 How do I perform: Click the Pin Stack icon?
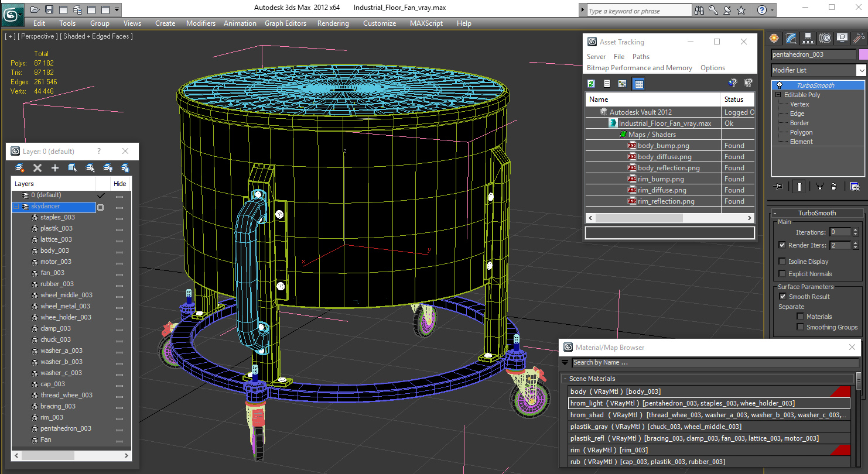(778, 186)
